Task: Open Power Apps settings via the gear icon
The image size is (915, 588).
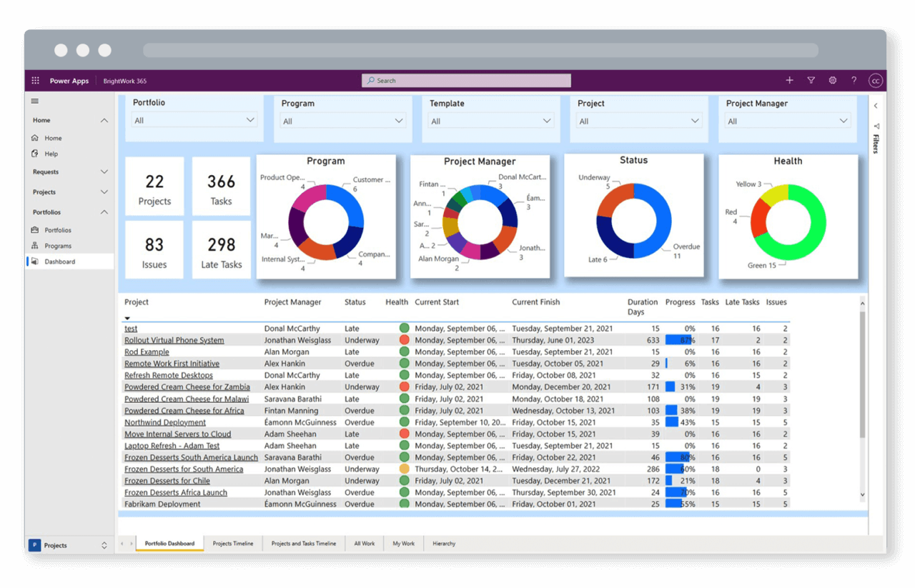Action: [832, 80]
